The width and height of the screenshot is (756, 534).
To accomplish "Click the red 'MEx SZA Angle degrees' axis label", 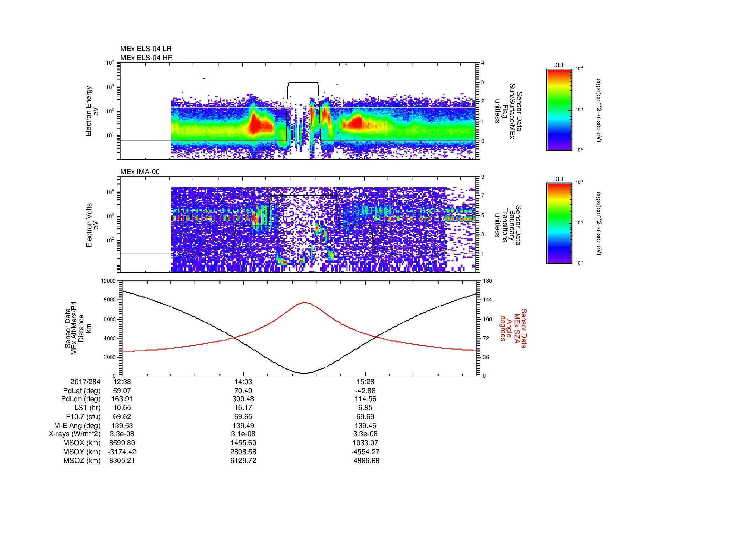I will 513,328.
